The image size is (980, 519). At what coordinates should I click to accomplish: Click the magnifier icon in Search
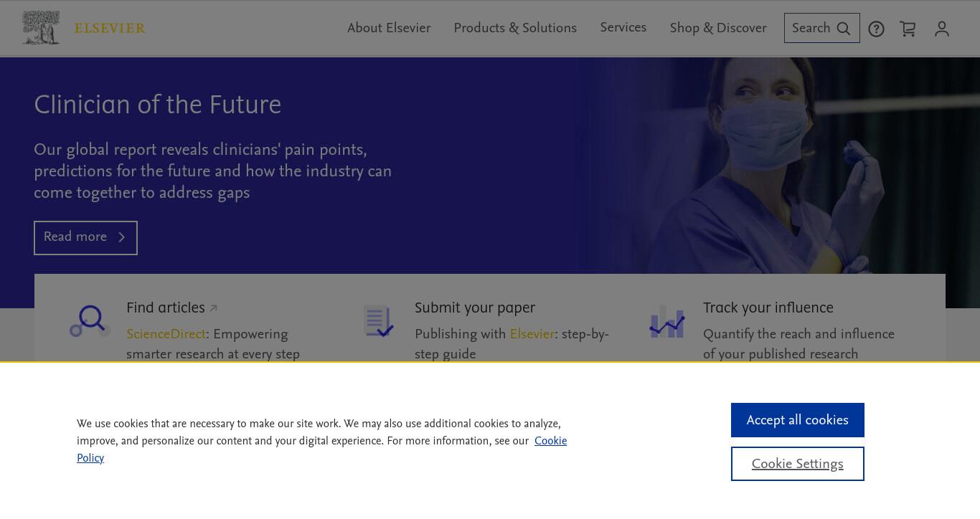point(844,29)
